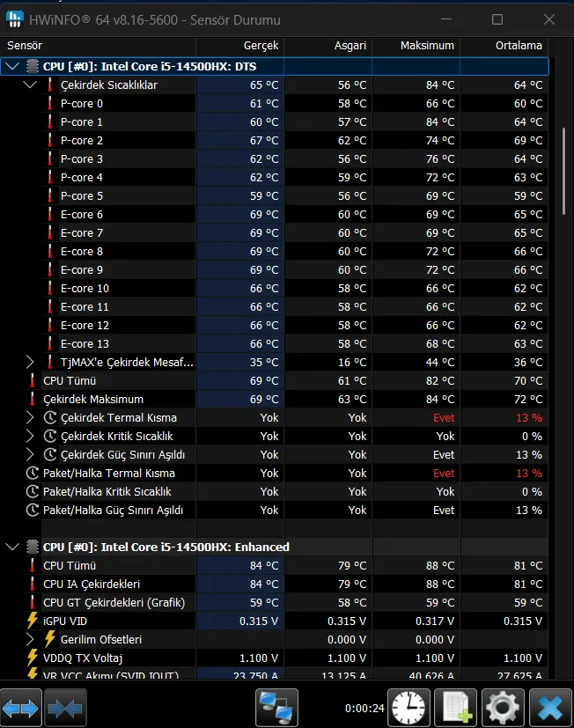Screen dimensions: 574x728
Task: Click the shrink layout arrows button
Action: point(65,709)
